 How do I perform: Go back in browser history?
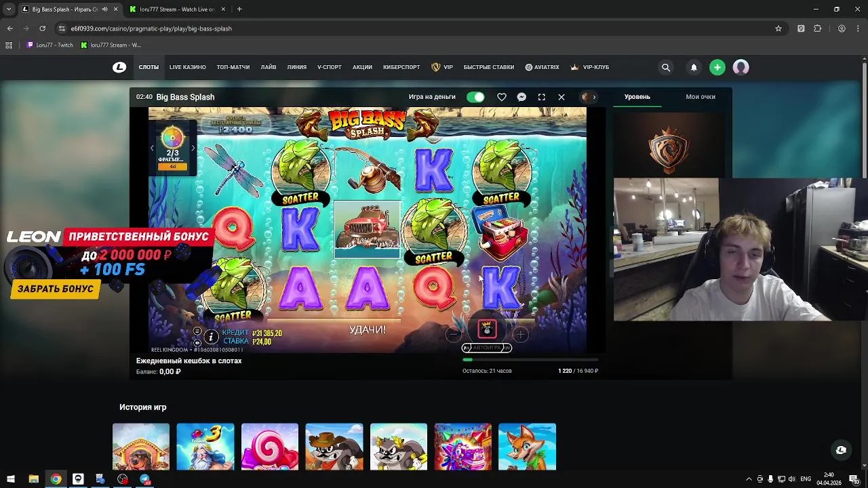pos(10,28)
